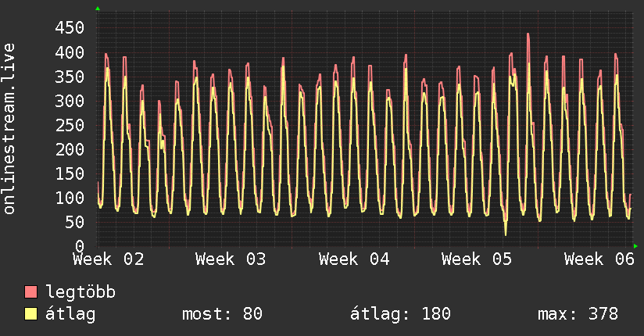
Task: Click the 'átlag: 180' statistic
Action: [400, 314]
